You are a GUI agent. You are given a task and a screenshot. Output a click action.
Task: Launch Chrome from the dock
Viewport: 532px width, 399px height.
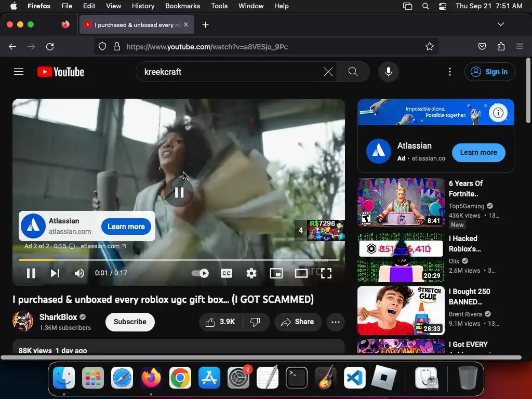[180, 378]
